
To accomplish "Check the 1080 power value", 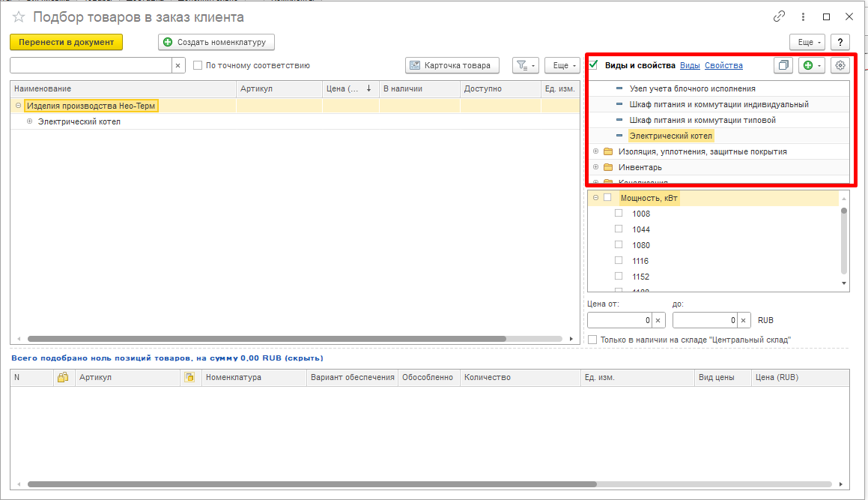I will [x=619, y=245].
